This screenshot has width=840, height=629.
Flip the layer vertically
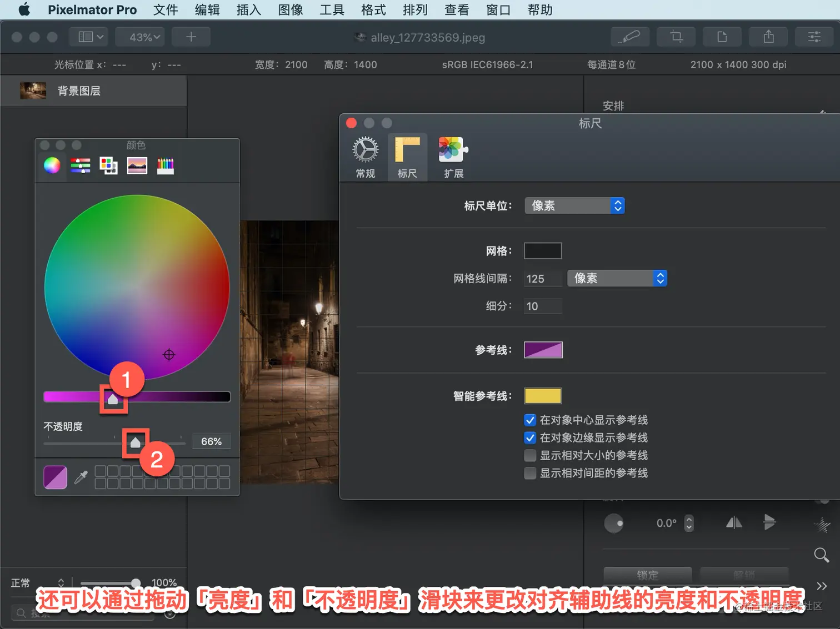tap(769, 522)
